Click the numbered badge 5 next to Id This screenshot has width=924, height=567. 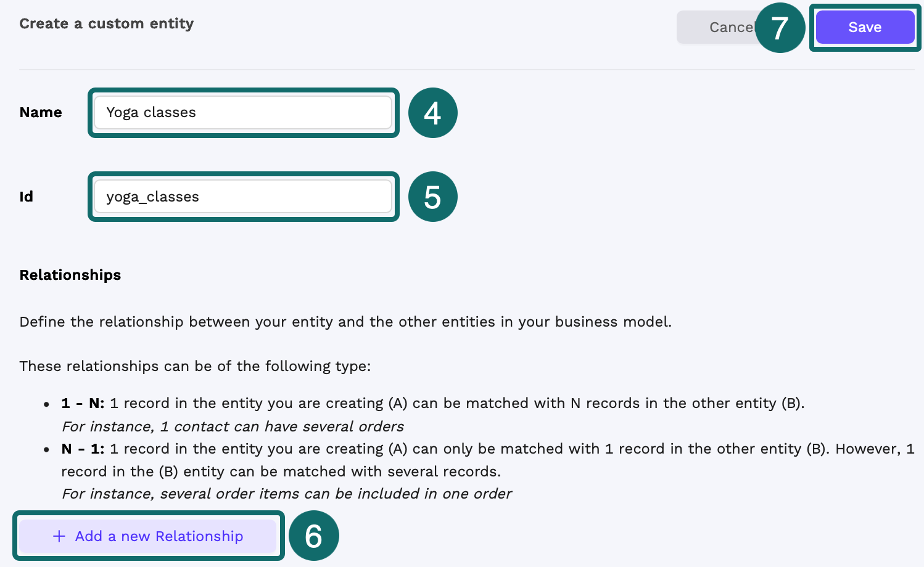point(432,197)
